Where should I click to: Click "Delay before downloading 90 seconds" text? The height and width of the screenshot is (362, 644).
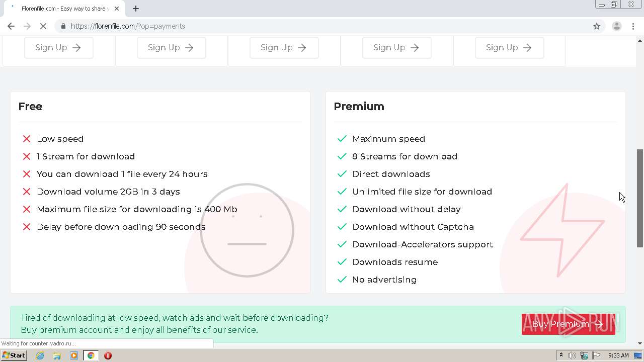121,227
